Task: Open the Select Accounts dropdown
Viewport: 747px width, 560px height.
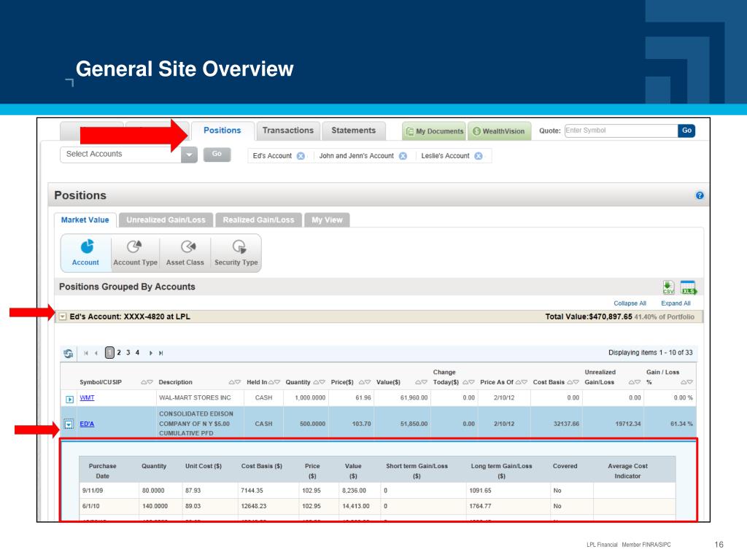Action: click(189, 155)
